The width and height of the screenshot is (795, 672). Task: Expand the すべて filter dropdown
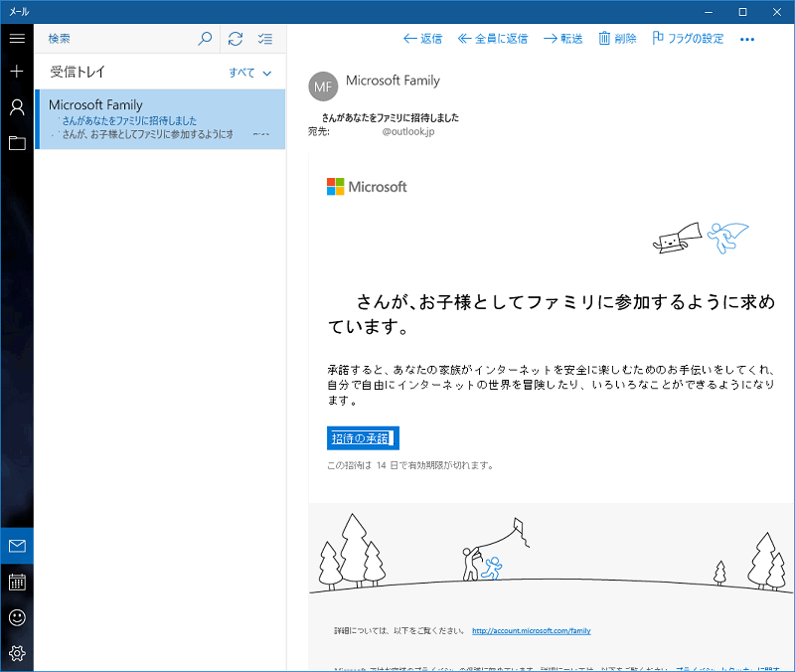tap(250, 73)
